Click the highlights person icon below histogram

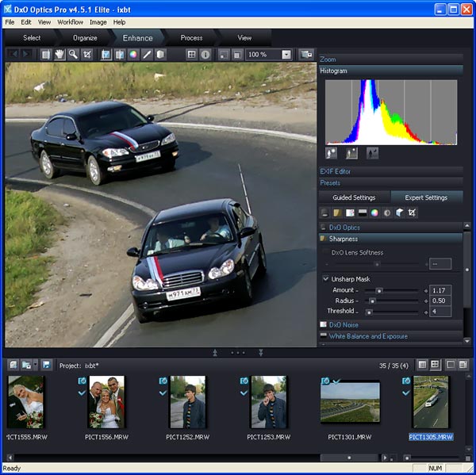click(x=331, y=153)
